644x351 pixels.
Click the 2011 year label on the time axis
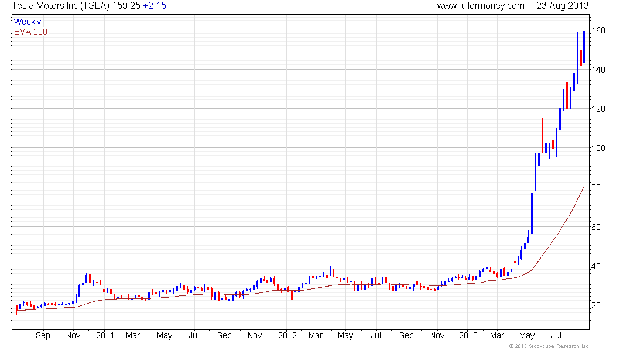coord(105,335)
